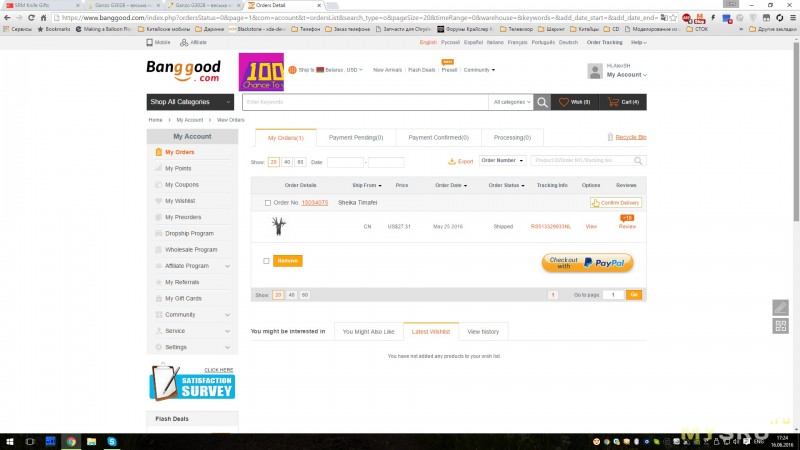Screen dimensions: 800x450
Task: Click the start Date input field
Action: click(345, 162)
